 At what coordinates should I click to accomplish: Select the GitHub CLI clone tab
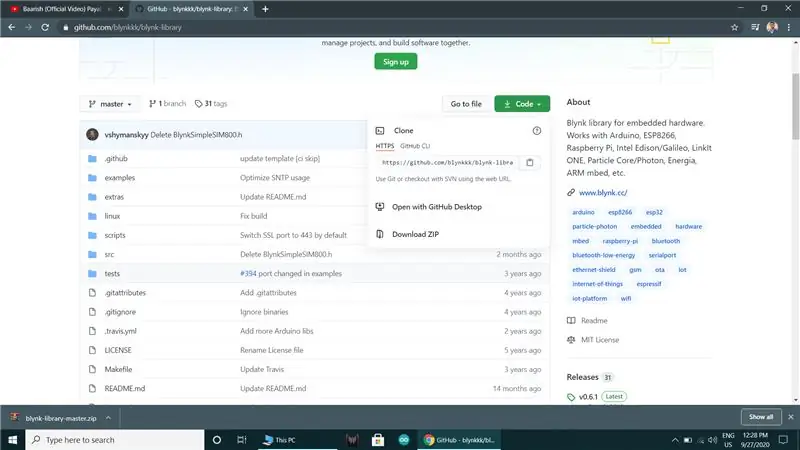(415, 146)
